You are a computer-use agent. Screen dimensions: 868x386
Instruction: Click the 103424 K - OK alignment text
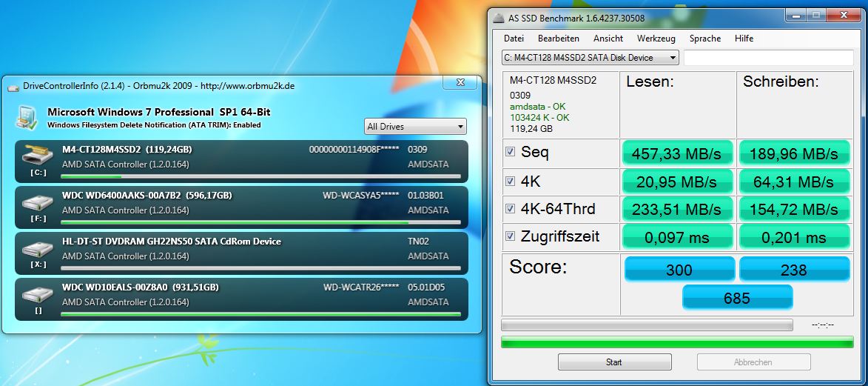click(x=539, y=118)
